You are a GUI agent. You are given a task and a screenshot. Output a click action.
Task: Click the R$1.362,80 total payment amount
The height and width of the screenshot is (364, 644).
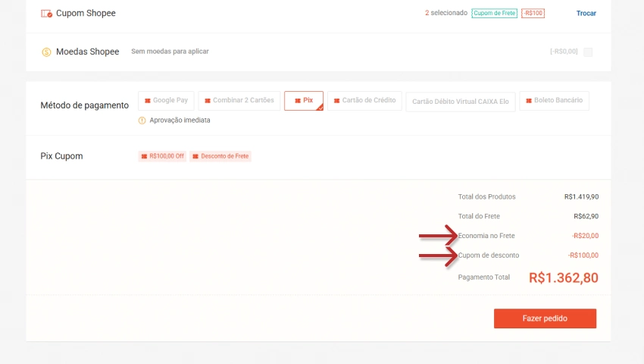pos(564,278)
